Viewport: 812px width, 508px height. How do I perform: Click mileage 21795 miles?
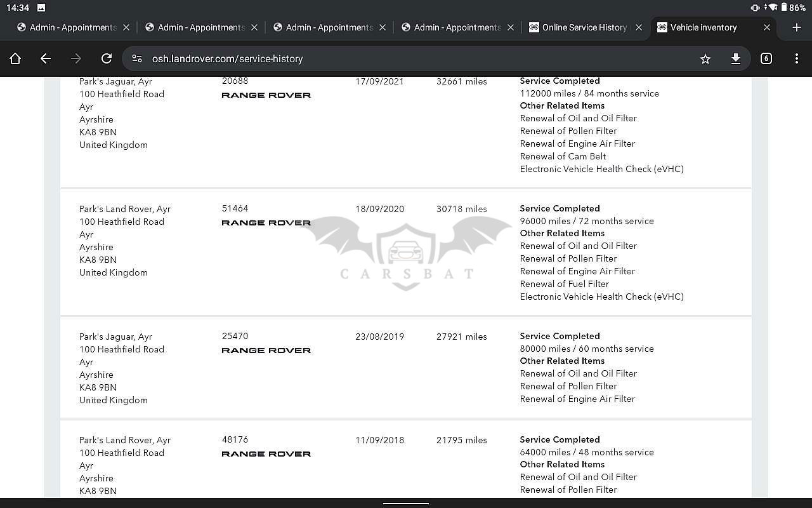pos(462,440)
